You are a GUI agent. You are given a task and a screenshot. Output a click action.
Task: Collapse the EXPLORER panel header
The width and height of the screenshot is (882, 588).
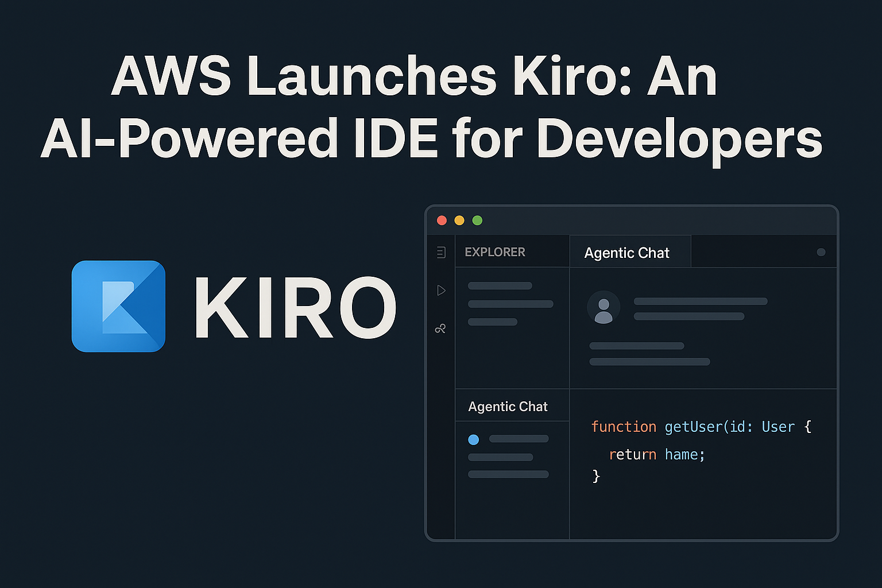495,252
